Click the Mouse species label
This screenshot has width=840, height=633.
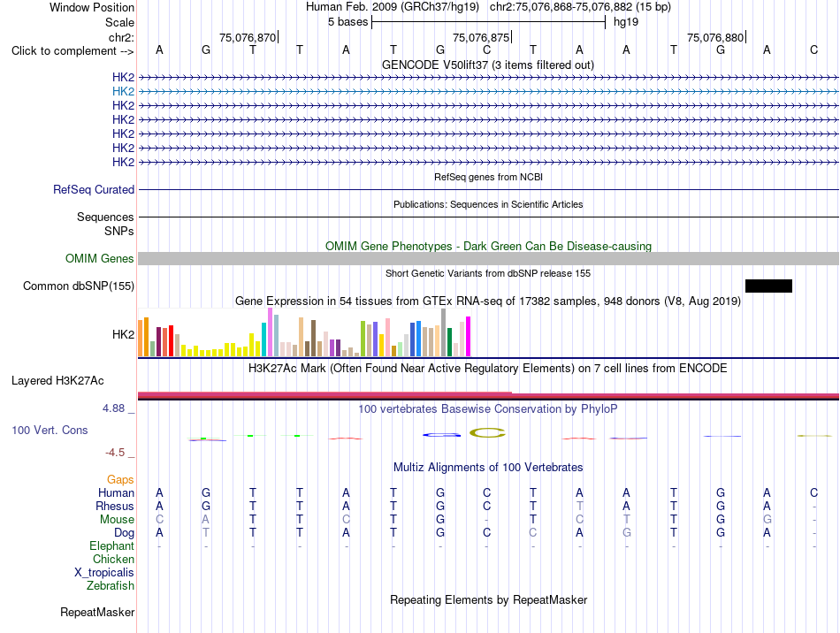tap(117, 520)
